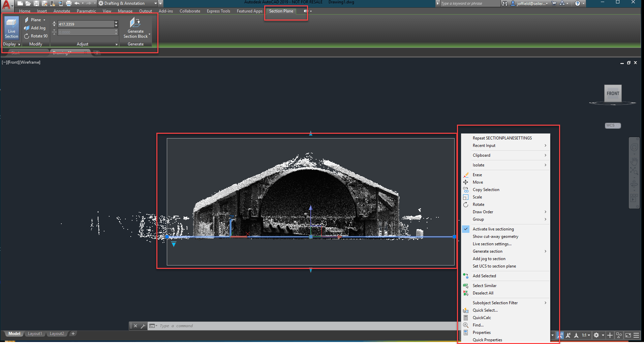Click the Layout1 tab

35,334
